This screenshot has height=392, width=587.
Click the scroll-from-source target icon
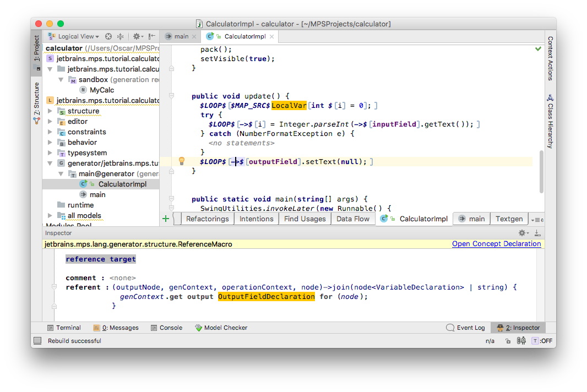tap(108, 36)
